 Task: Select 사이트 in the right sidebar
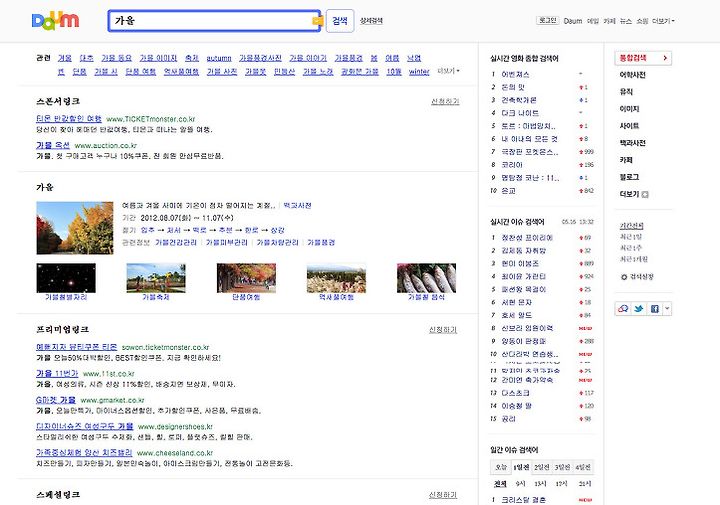(x=629, y=126)
